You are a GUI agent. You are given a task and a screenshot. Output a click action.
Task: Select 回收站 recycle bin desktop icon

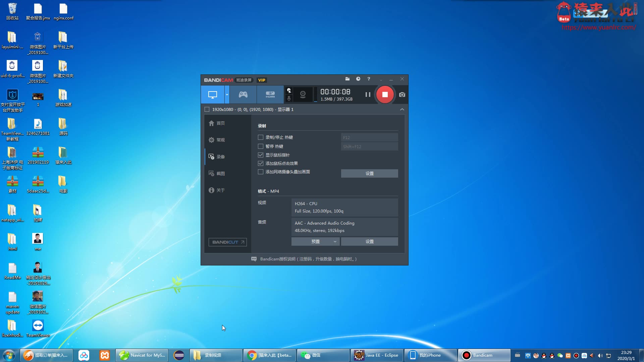[12, 12]
